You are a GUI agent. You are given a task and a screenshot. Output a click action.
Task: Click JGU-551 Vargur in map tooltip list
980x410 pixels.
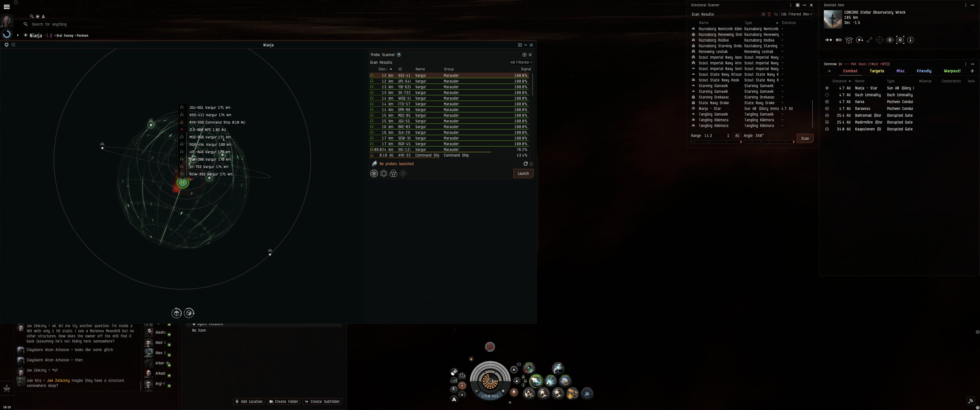click(x=210, y=108)
